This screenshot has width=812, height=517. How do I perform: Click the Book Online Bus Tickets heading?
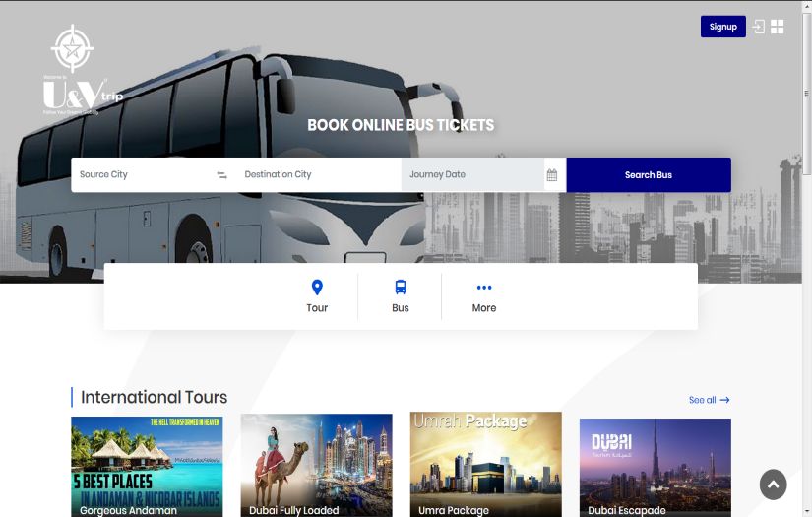coord(401,125)
